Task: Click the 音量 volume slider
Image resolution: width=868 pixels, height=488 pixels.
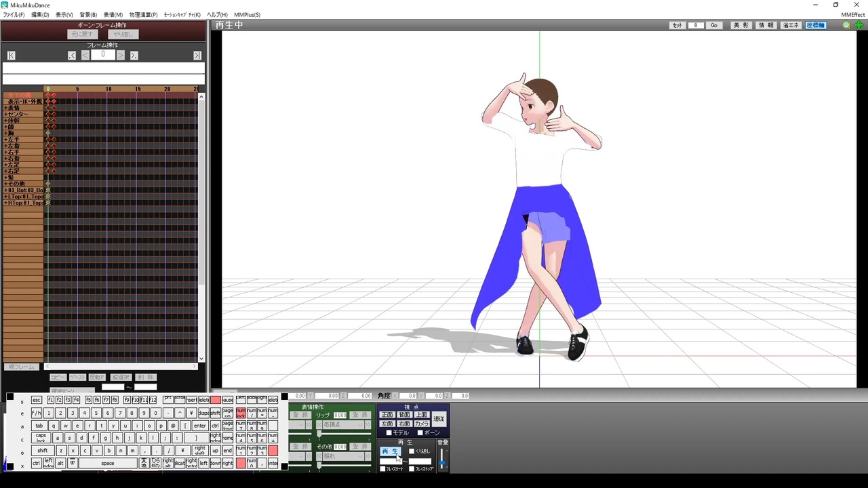Action: pos(442,459)
